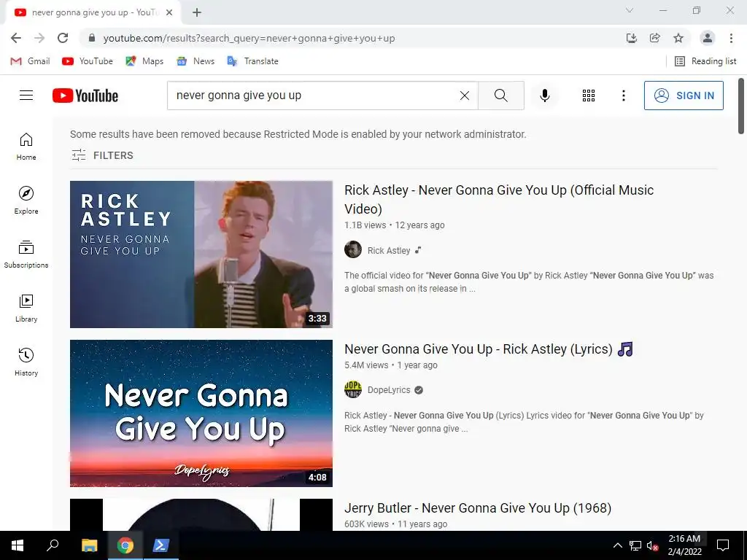Open the YouTube apps grid
Viewport: 747px width, 560px height.
[x=589, y=96]
